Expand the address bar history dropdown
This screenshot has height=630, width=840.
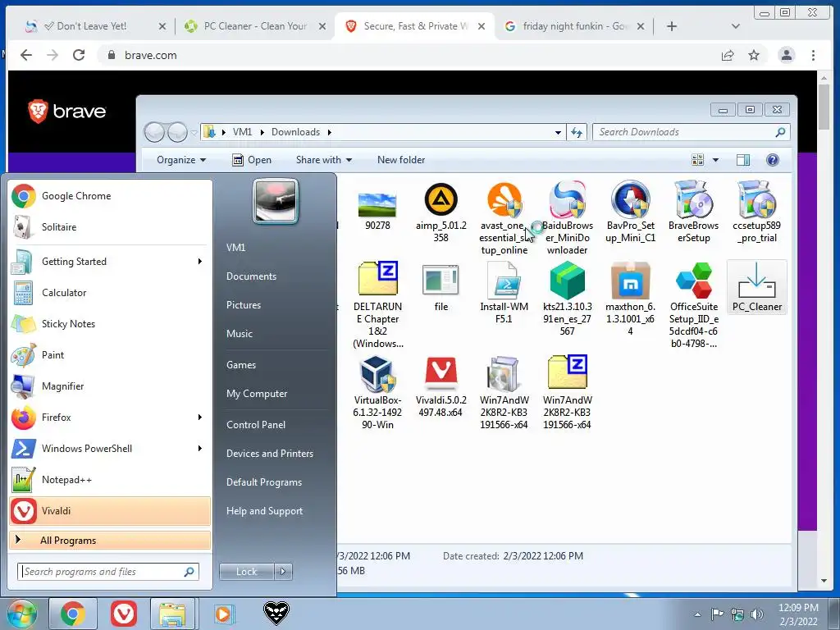tap(558, 132)
